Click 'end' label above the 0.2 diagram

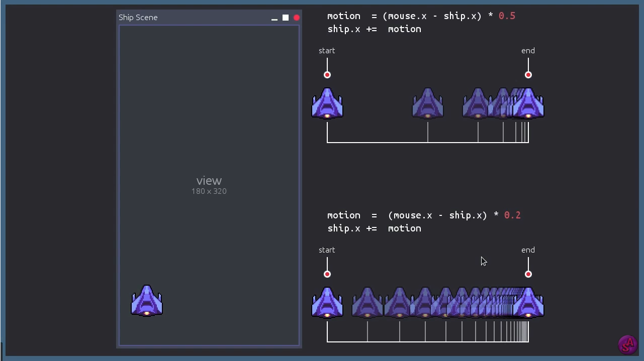(x=528, y=250)
